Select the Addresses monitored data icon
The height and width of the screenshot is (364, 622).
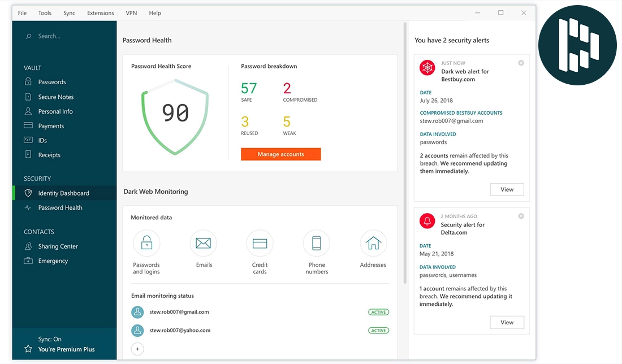click(x=373, y=243)
